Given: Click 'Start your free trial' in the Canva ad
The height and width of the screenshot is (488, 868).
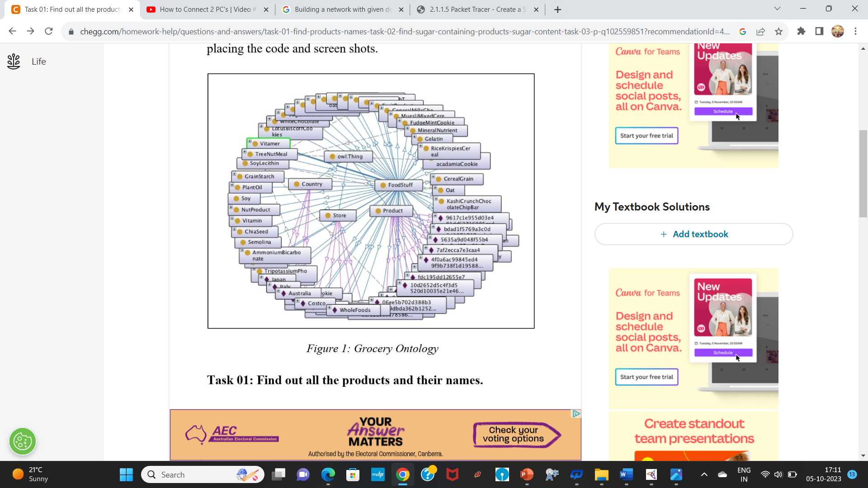Looking at the screenshot, I should [x=646, y=136].
